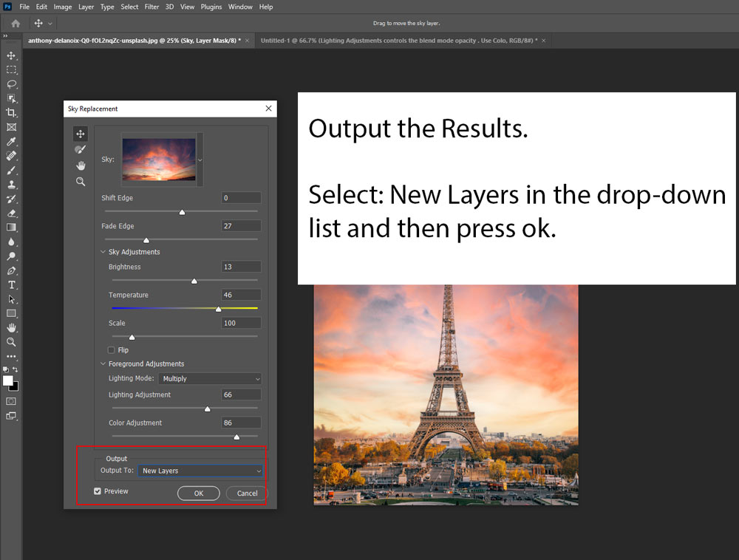The width and height of the screenshot is (739, 560).
Task: Click the Temperature slider handle
Action: [219, 309]
